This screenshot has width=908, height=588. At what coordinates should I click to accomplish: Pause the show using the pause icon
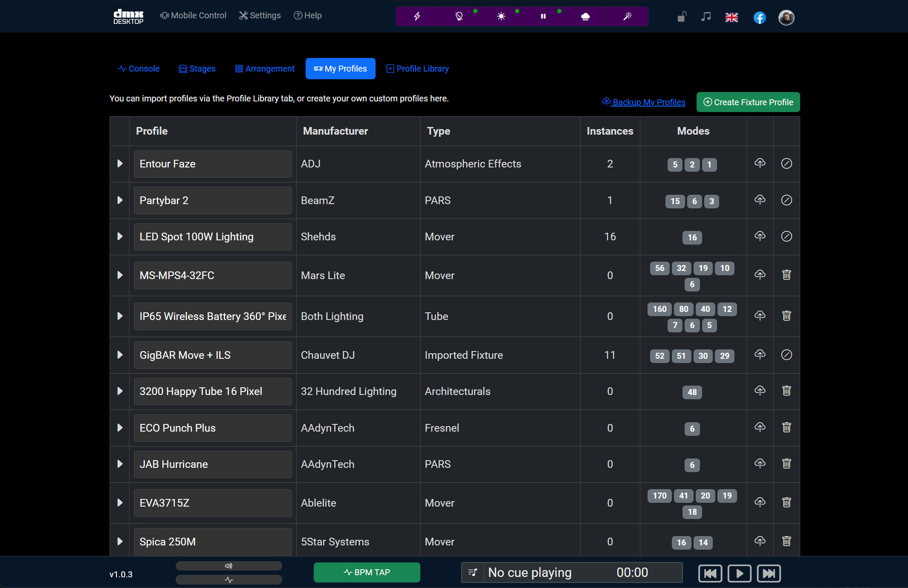543,16
